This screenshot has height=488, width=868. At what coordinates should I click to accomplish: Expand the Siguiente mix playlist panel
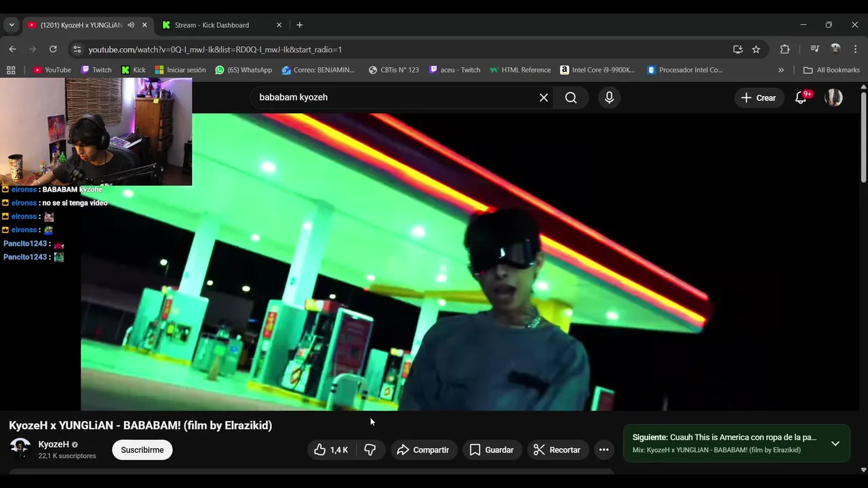835,443
